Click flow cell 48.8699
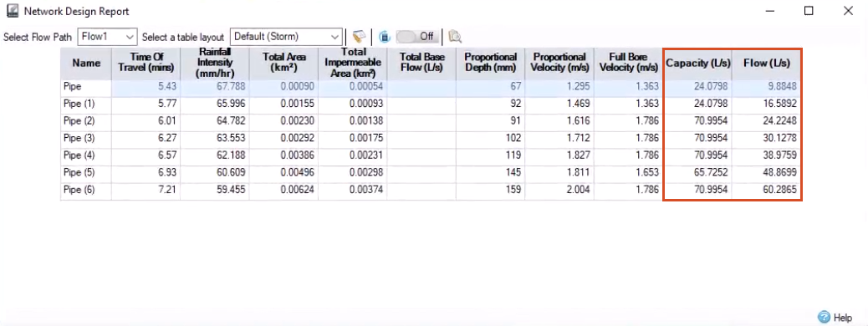This screenshot has width=868, height=326. [x=767, y=173]
